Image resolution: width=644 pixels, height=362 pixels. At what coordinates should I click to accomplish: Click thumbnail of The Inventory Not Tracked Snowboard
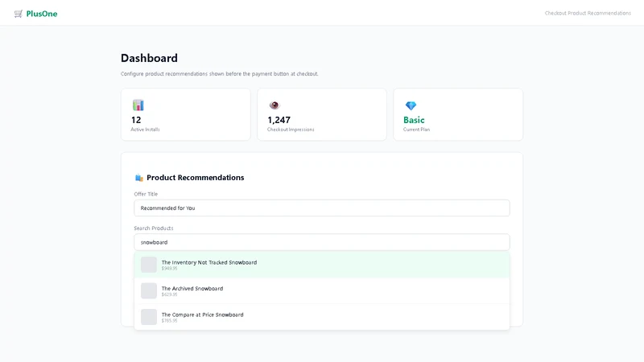[x=149, y=265]
